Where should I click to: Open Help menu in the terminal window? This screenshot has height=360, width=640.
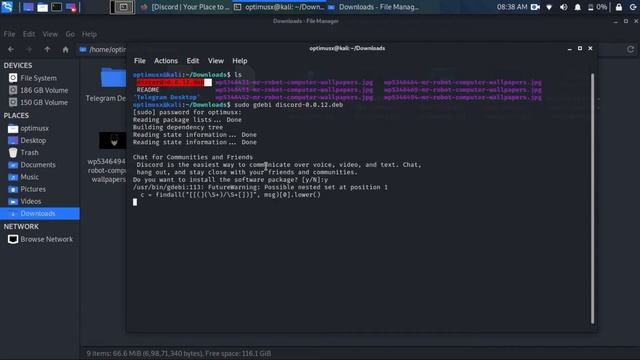240,61
